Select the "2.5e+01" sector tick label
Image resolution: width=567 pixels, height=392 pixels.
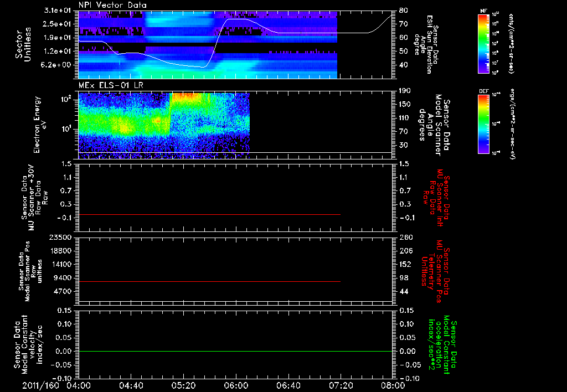click(x=58, y=24)
